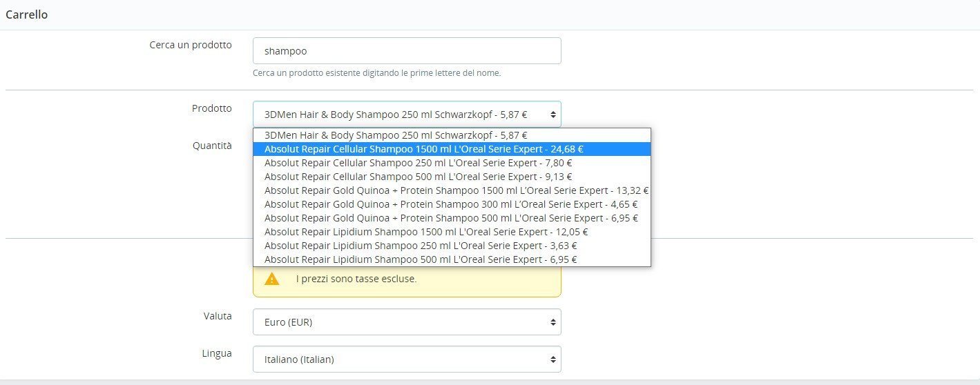This screenshot has height=385, width=980.
Task: Click the Prodotto field label
Action: point(212,108)
